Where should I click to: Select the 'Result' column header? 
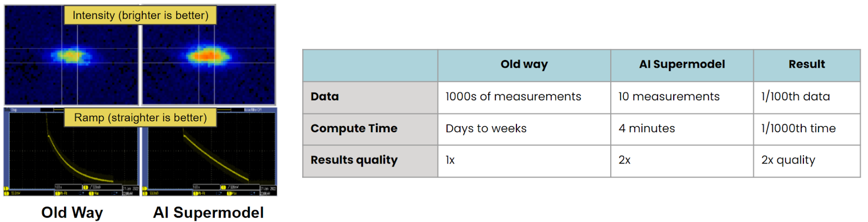(807, 65)
